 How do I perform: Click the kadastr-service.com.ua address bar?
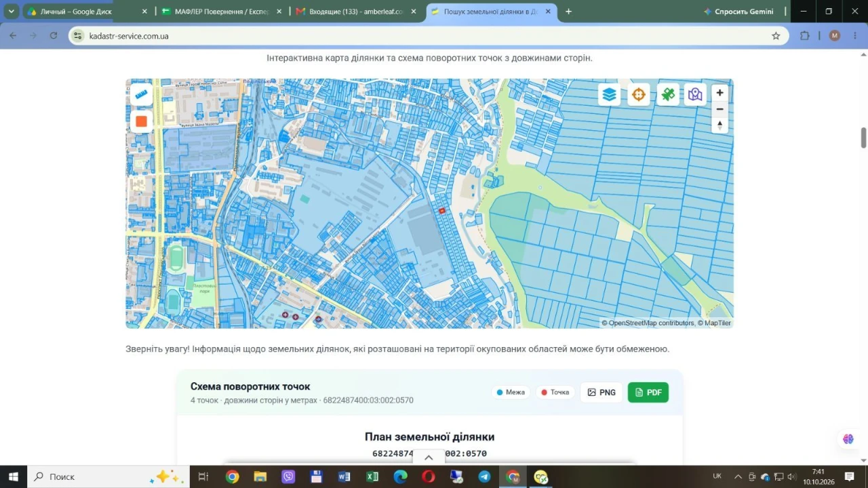click(427, 36)
